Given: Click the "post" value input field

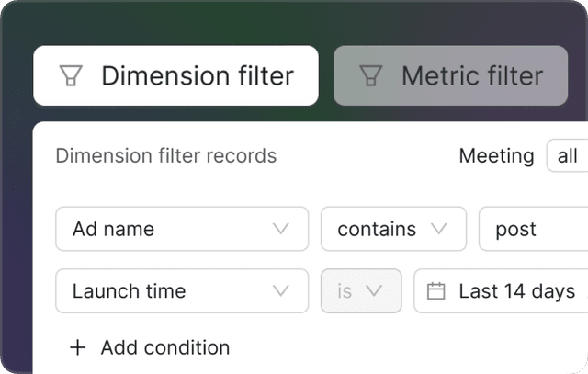Looking at the screenshot, I should (533, 229).
